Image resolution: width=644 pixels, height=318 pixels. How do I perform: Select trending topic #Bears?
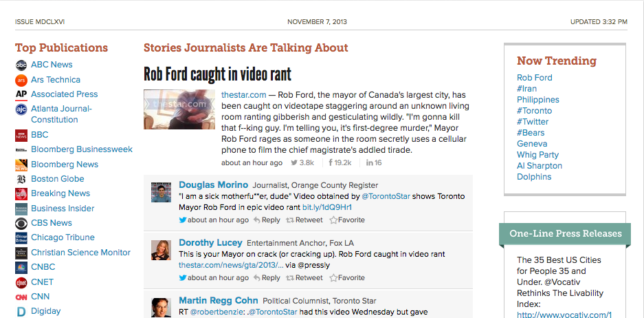pos(531,133)
